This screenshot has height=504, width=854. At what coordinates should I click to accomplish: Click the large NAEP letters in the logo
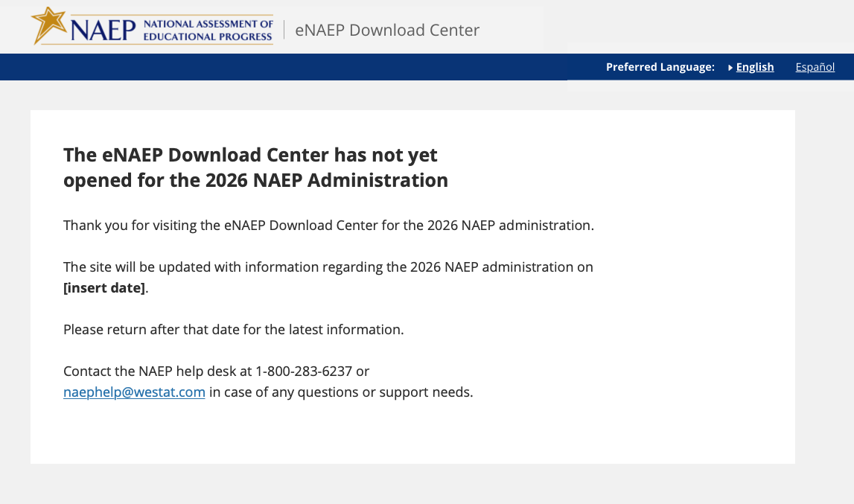103,31
